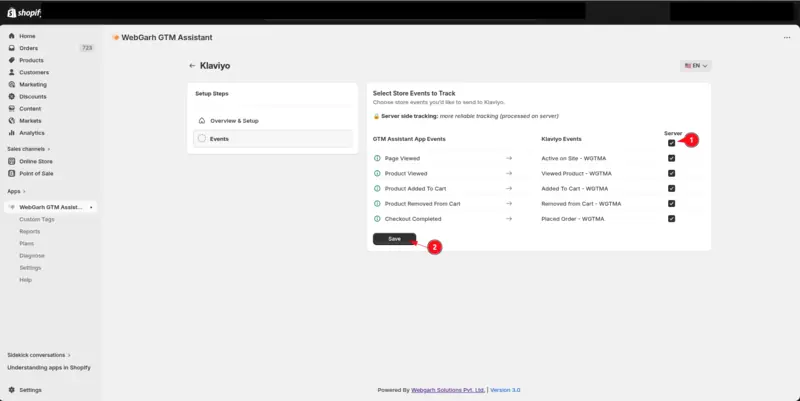
Task: Toggle Server checkbox for Active on Site
Action: [671, 158]
